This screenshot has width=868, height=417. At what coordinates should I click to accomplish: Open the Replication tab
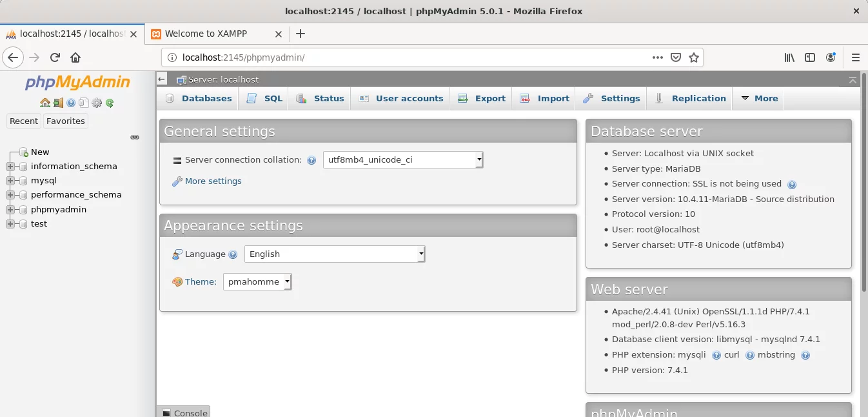[x=690, y=98]
